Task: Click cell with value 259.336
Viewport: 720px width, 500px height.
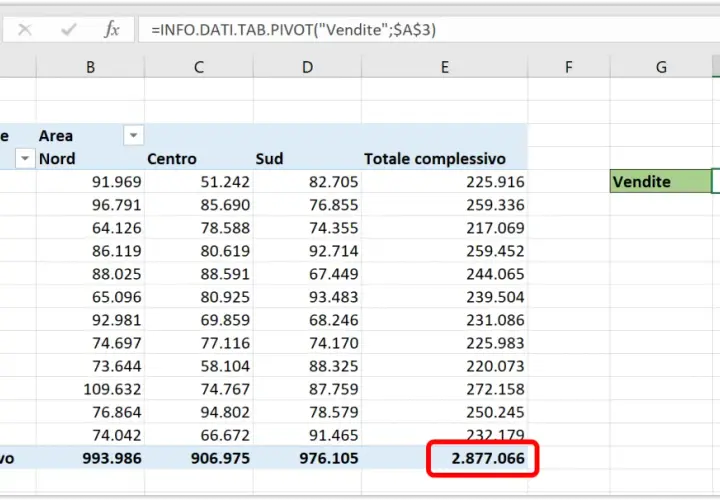Action: click(444, 204)
